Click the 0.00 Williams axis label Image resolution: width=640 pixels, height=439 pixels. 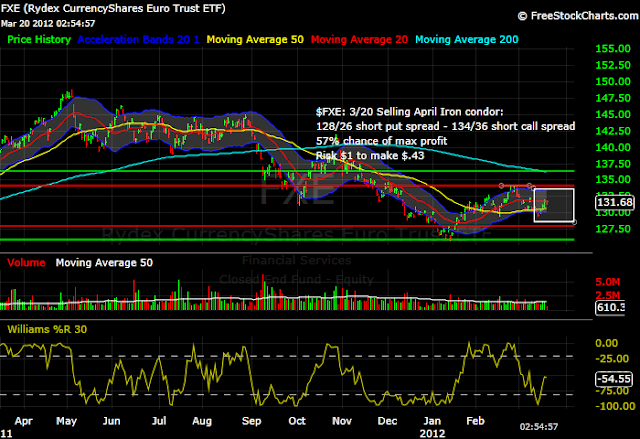607,343
